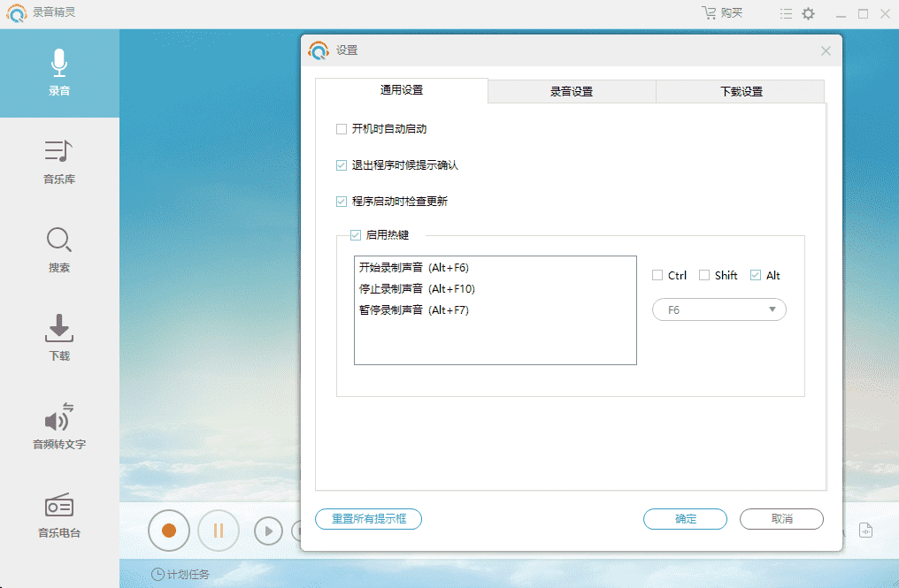
Task: Go to the 下载 downloads section
Action: (58, 336)
